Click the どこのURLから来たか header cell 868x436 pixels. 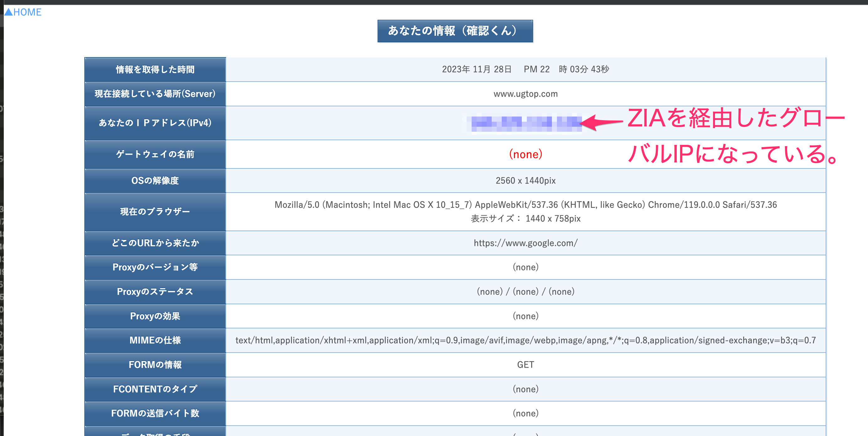click(x=155, y=243)
